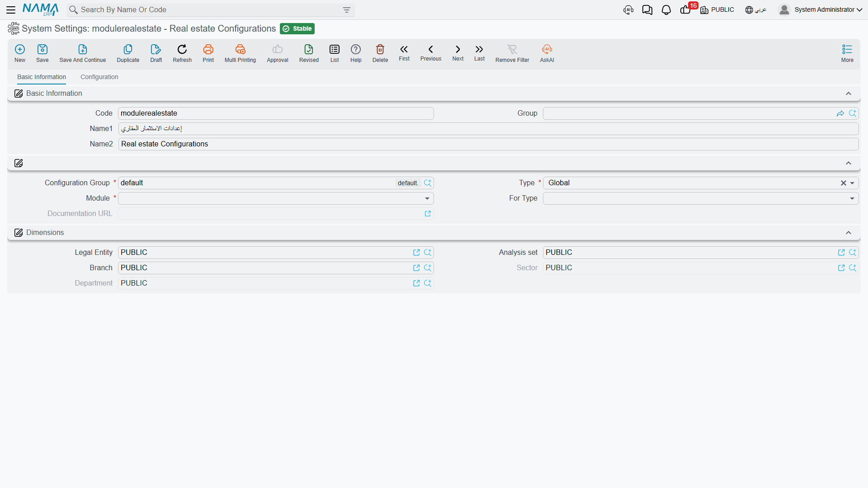This screenshot has height=488, width=868.
Task: Open Analysis set record link icon
Action: point(841,253)
